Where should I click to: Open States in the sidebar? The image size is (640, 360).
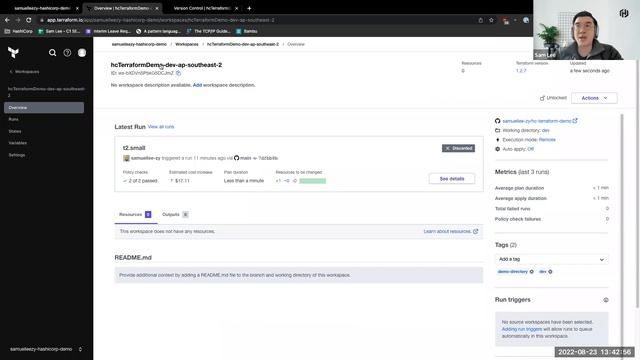tap(15, 131)
